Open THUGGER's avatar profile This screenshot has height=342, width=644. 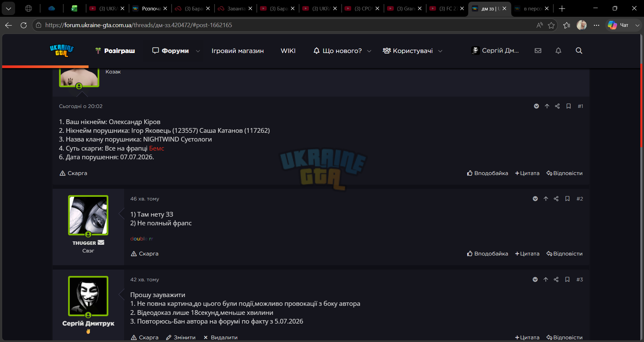pyautogui.click(x=88, y=215)
